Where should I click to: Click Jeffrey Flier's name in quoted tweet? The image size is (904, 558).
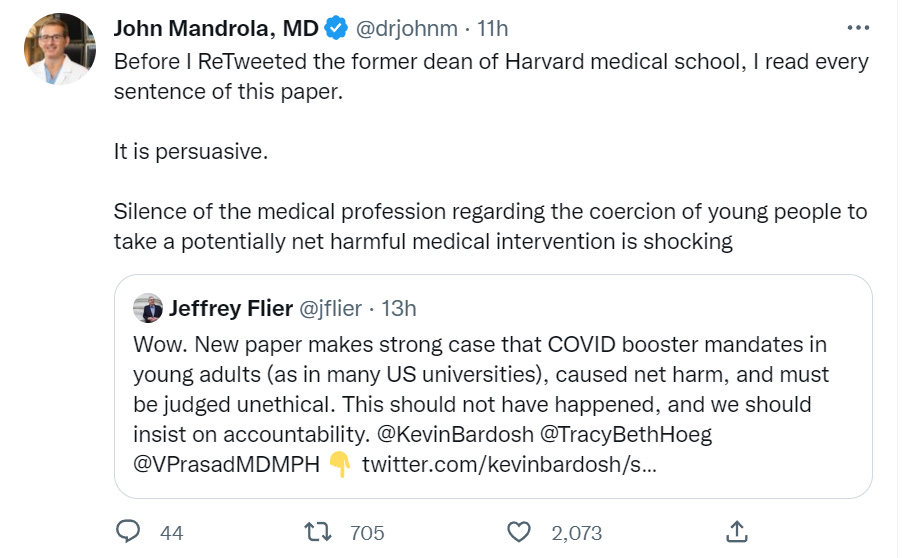pos(230,308)
